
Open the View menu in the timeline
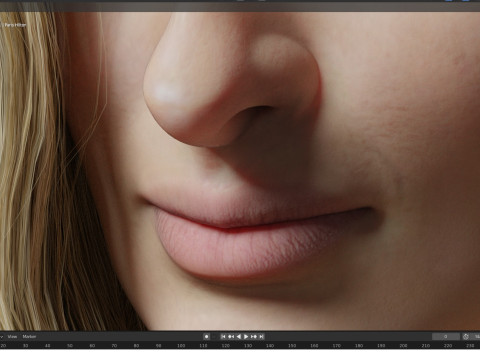pyautogui.click(x=12, y=337)
